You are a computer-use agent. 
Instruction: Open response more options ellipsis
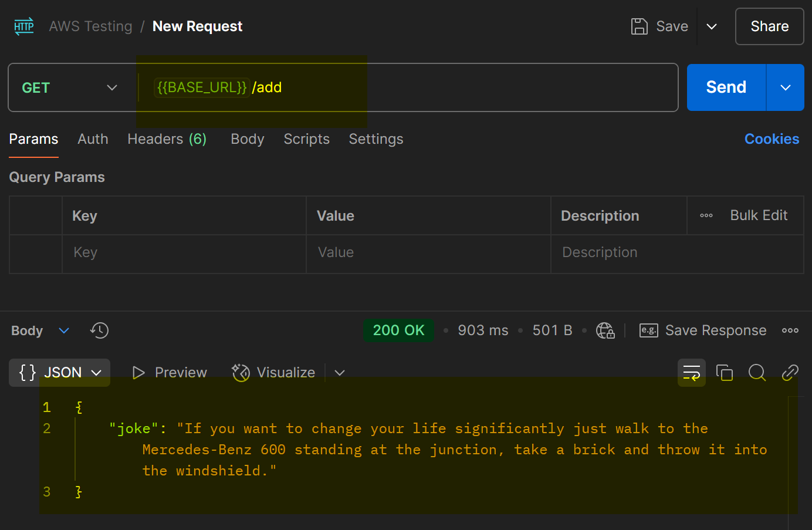pos(790,330)
